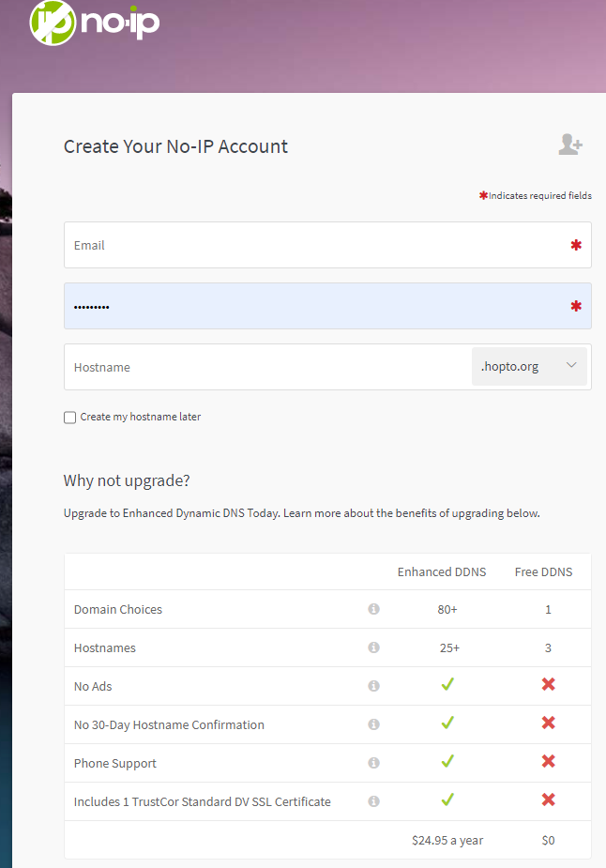This screenshot has width=606, height=868.
Task: Open the .hopto.org domain dropdown
Action: click(529, 367)
